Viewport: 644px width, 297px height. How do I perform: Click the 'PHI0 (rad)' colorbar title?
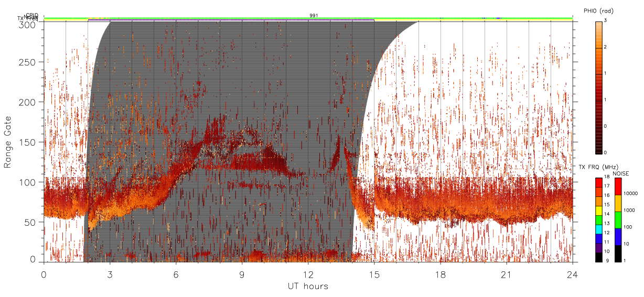point(598,10)
